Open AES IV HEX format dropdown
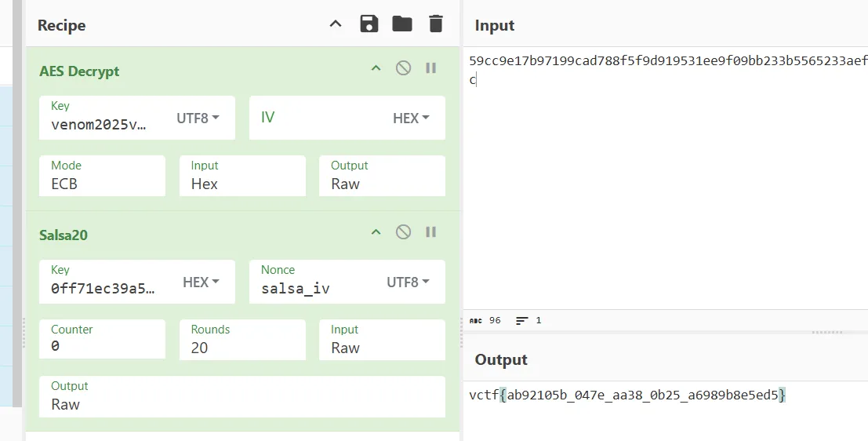The height and width of the screenshot is (441, 868). coord(411,118)
